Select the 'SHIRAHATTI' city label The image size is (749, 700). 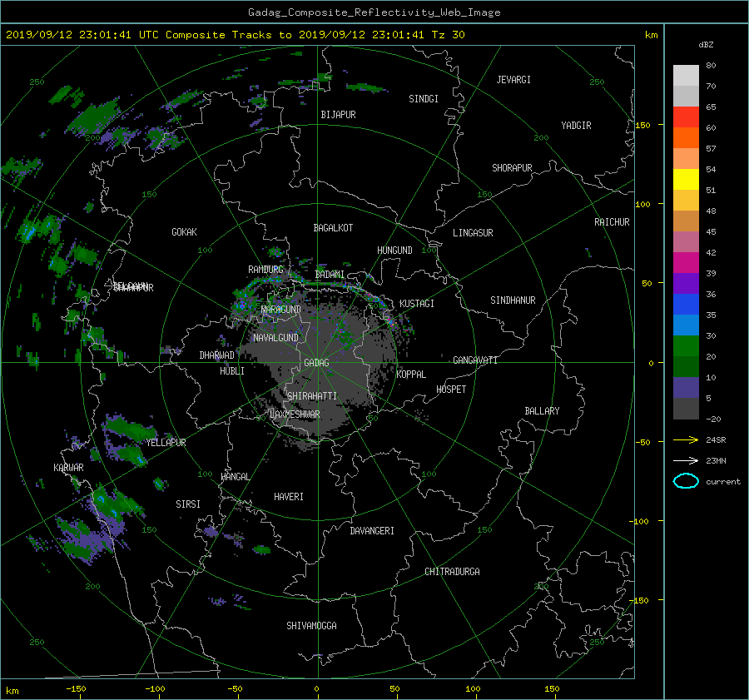tap(312, 396)
